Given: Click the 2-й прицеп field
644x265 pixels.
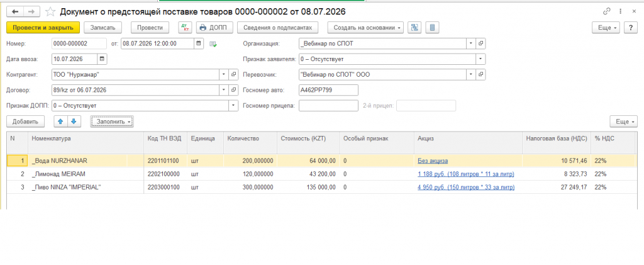Looking at the screenshot, I should click(x=426, y=106).
